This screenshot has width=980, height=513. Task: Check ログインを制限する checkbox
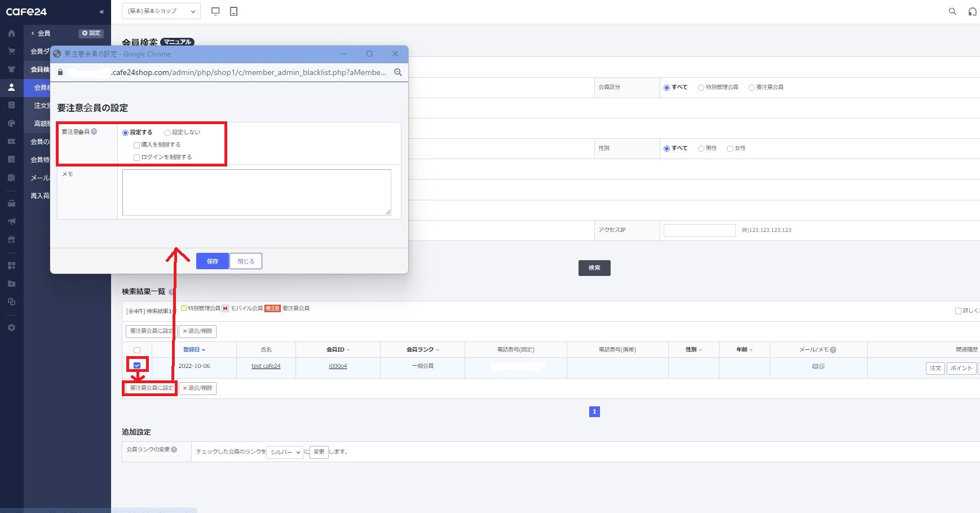136,157
